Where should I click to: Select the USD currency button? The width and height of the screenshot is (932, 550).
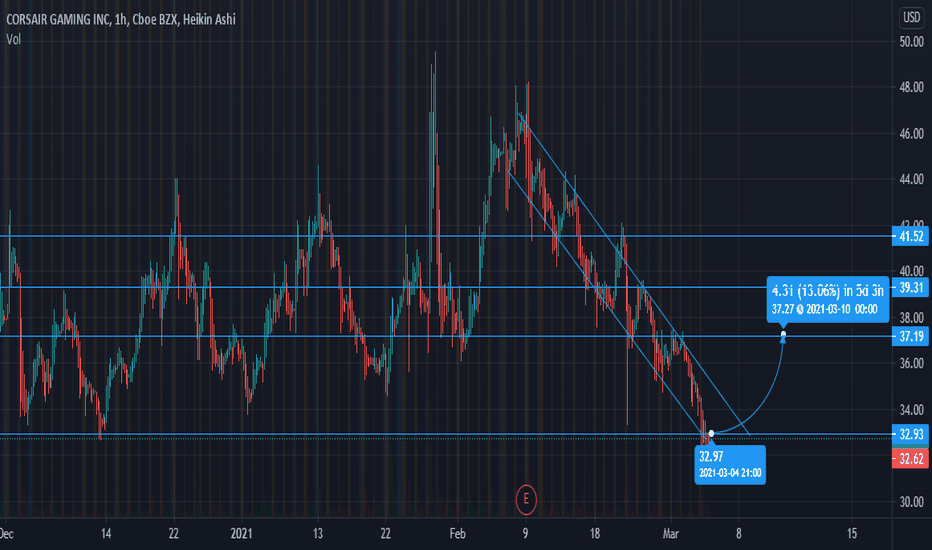(912, 17)
